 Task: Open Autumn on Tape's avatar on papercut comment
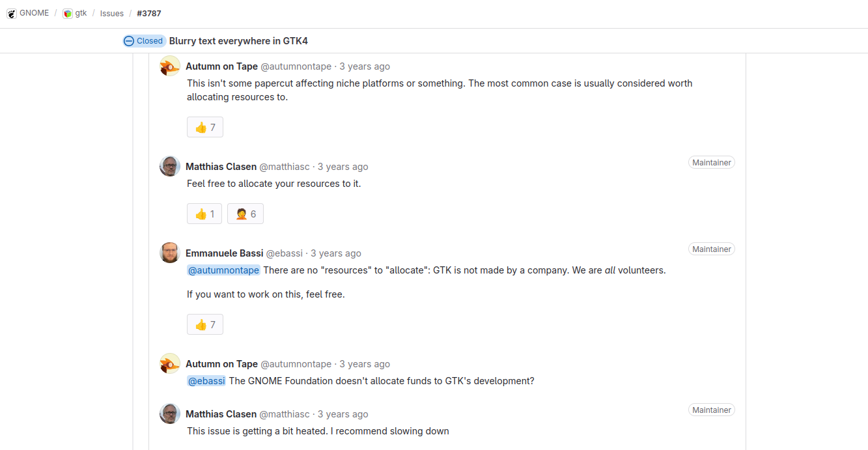pos(170,66)
